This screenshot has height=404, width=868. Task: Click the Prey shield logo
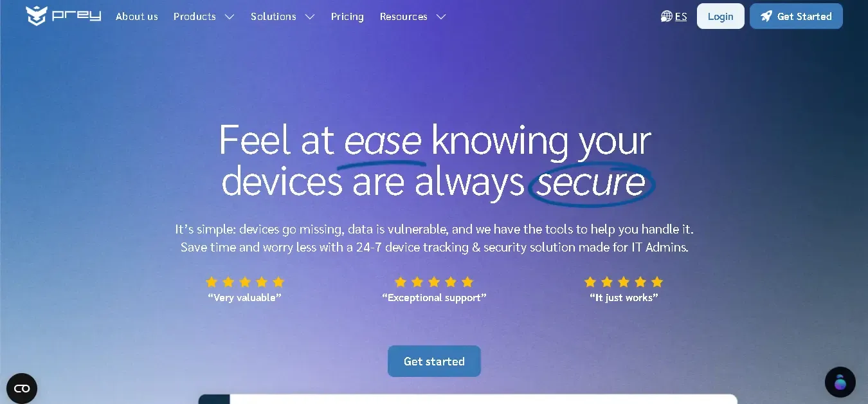click(x=35, y=16)
